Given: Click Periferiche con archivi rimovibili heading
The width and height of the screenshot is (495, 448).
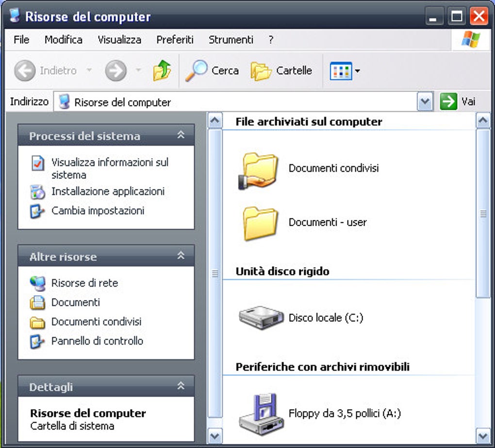Looking at the screenshot, I should [323, 367].
